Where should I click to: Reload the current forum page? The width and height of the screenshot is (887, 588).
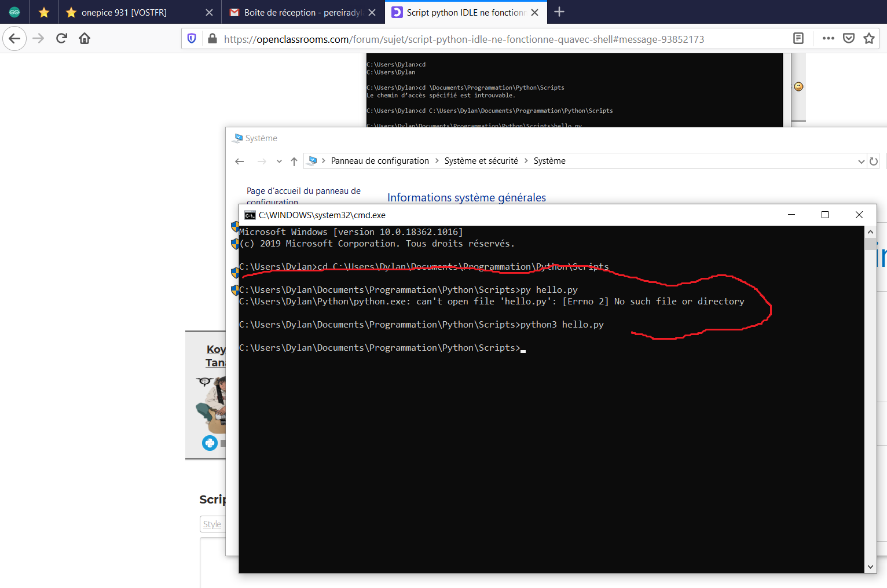[61, 38]
